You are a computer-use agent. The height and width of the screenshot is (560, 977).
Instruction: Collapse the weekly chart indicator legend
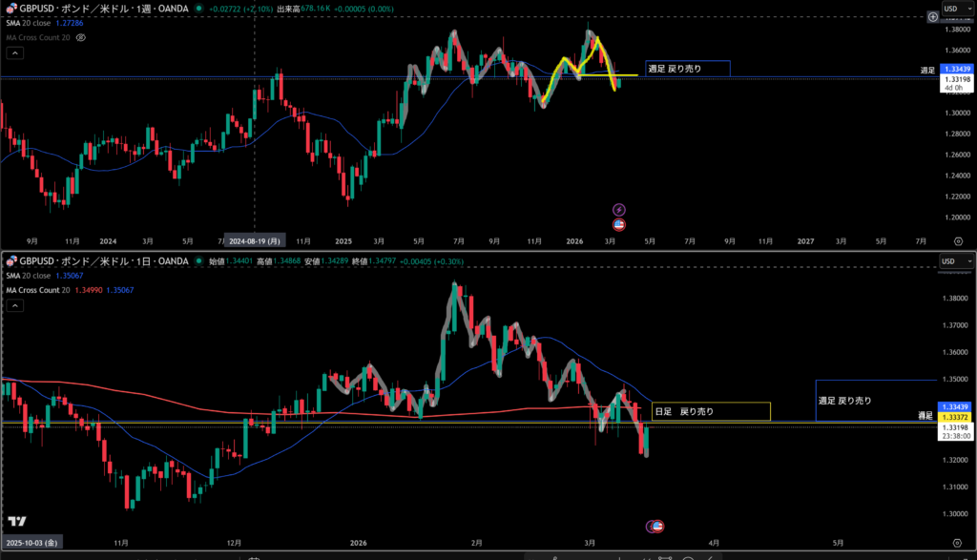[x=15, y=52]
